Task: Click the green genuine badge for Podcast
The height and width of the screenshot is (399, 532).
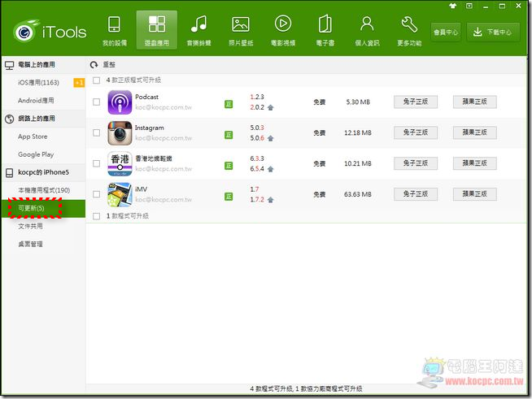Action: pos(229,104)
